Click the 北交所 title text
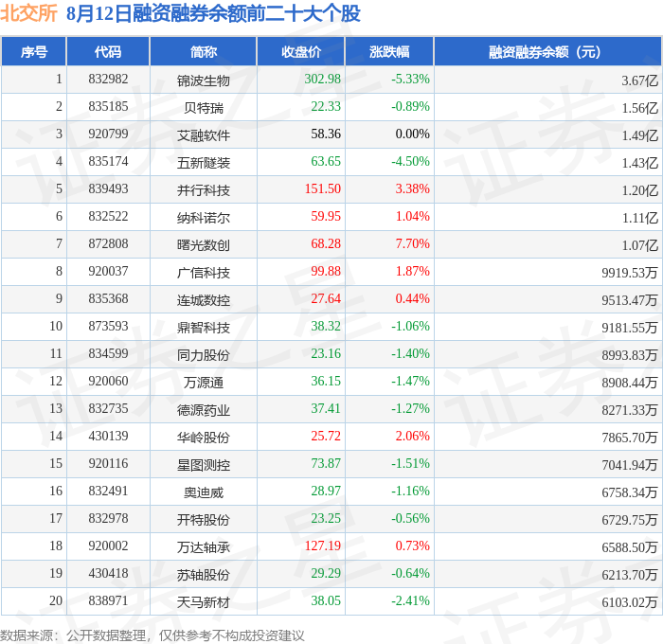 pyautogui.click(x=28, y=12)
